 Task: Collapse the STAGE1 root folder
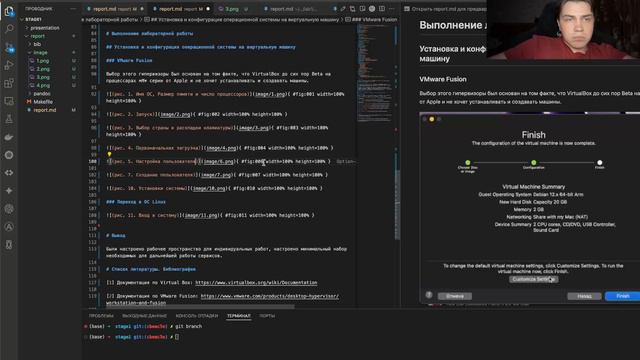coord(49,19)
